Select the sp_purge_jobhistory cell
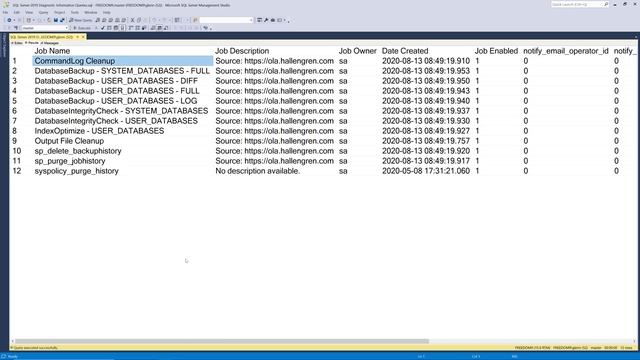This screenshot has height=360, width=640. pos(123,161)
